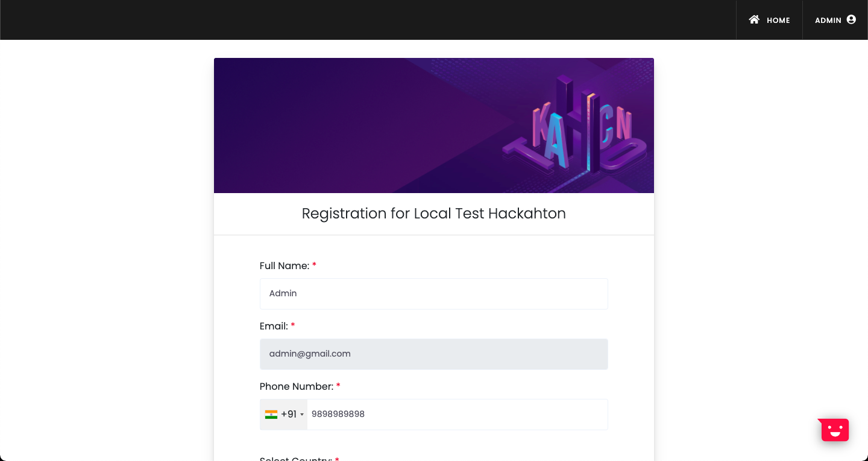
Task: Click the red asterisk beside Phone Number
Action: (338, 386)
